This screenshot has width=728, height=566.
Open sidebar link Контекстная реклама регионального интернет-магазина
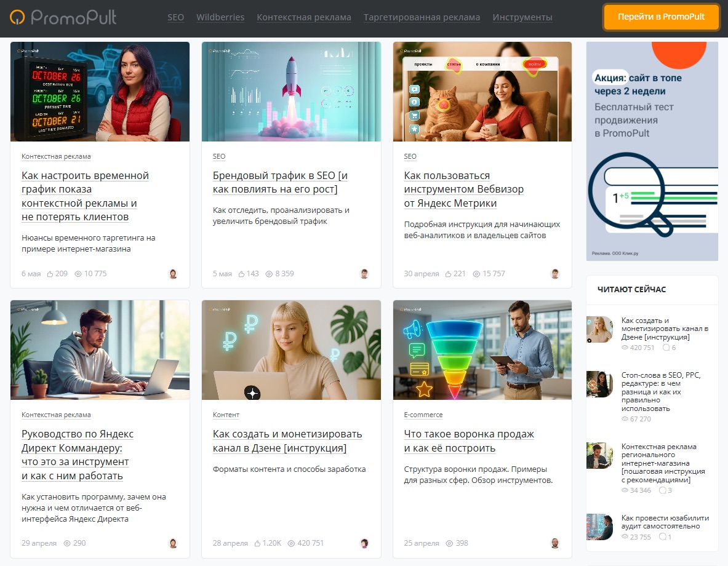[x=663, y=463]
